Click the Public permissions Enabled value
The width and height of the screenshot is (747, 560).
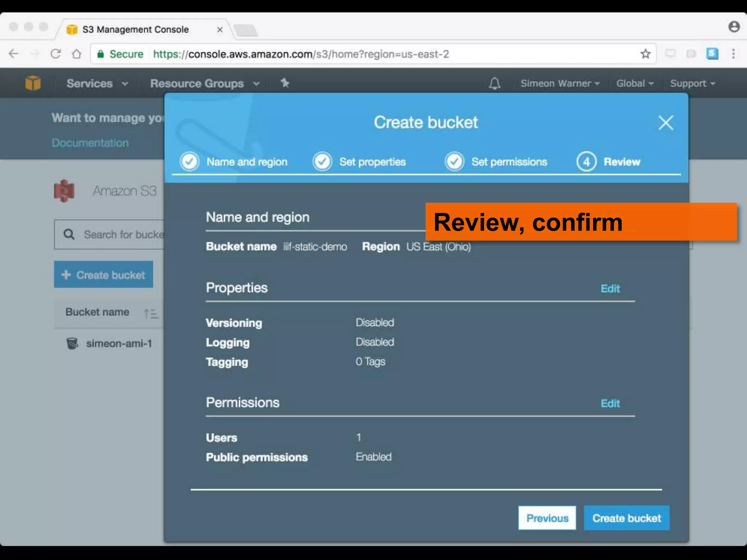373,456
